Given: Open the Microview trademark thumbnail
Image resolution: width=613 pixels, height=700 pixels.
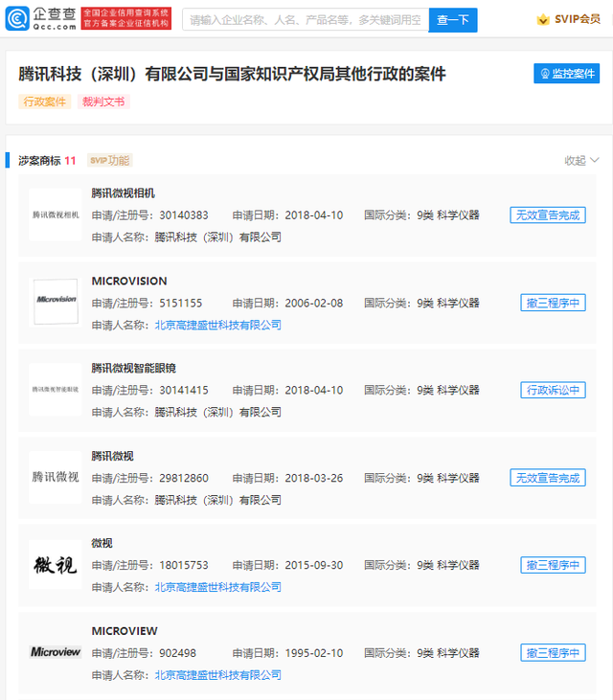Looking at the screenshot, I should coord(56,652).
